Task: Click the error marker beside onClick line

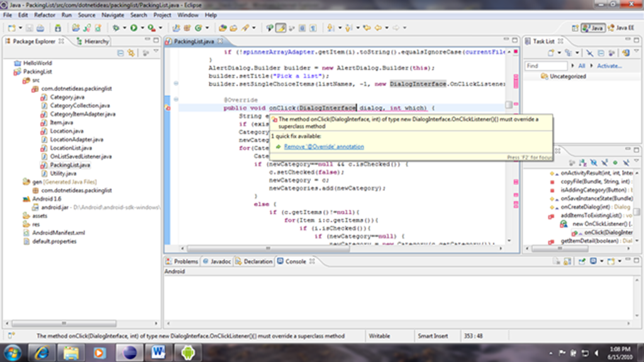Action: pyautogui.click(x=167, y=108)
